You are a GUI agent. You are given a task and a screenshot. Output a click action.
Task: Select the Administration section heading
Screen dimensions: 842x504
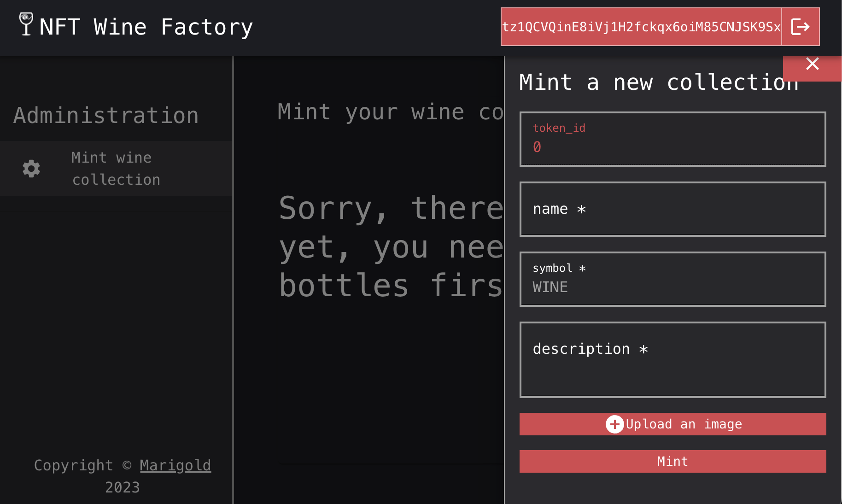tap(106, 115)
